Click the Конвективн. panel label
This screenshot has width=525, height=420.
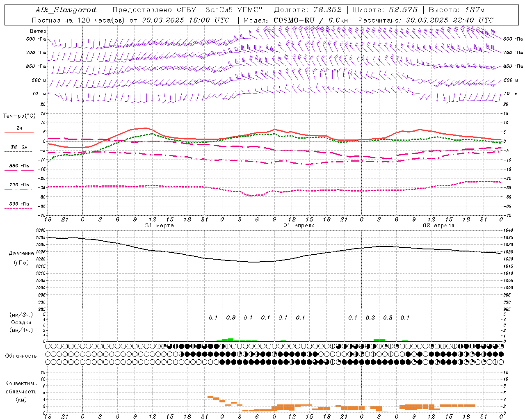click(x=21, y=383)
